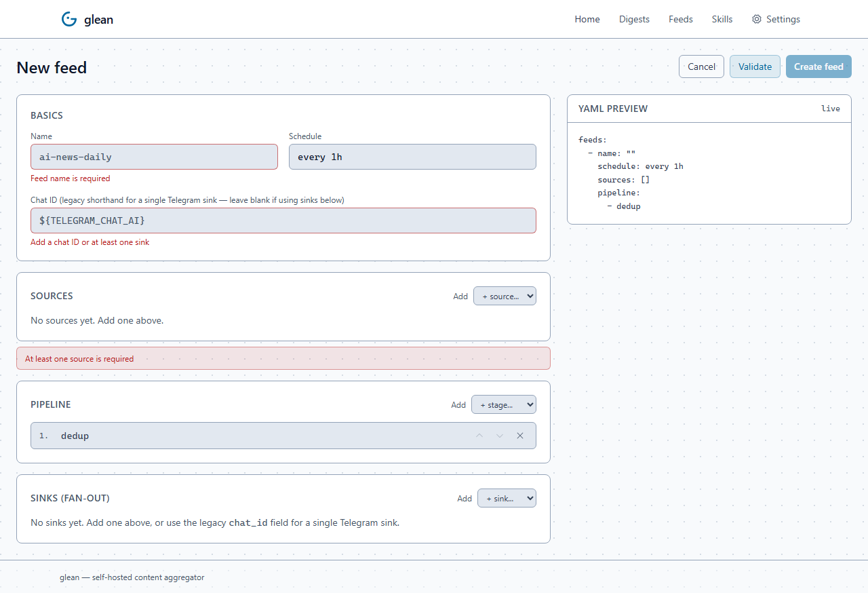This screenshot has width=868, height=593.
Task: Click the 'New feed' page heading
Action: pyautogui.click(x=52, y=67)
